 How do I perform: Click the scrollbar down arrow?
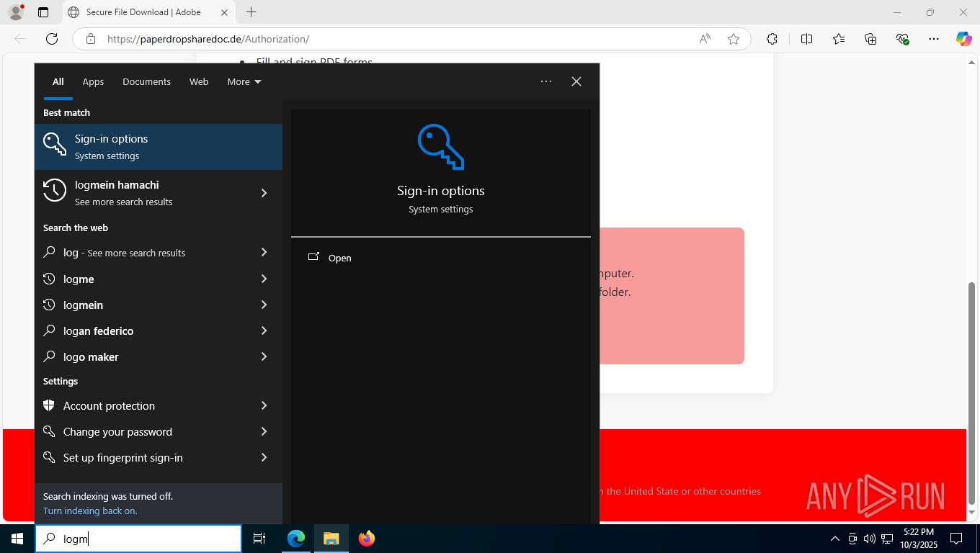[971, 513]
